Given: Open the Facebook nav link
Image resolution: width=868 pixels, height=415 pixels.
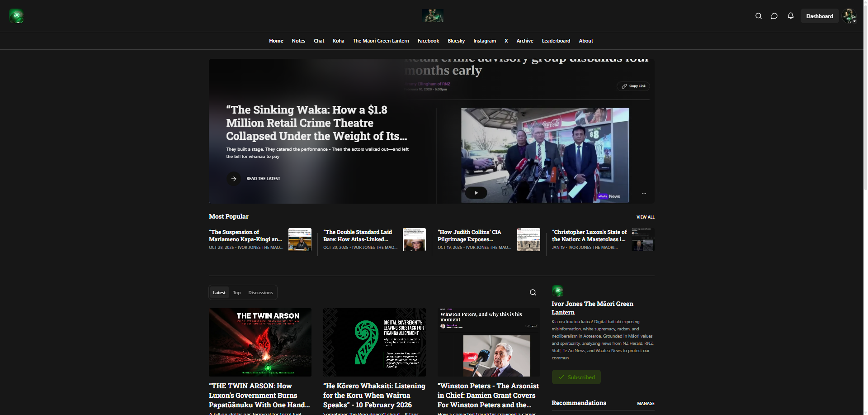Looking at the screenshot, I should click(x=428, y=41).
